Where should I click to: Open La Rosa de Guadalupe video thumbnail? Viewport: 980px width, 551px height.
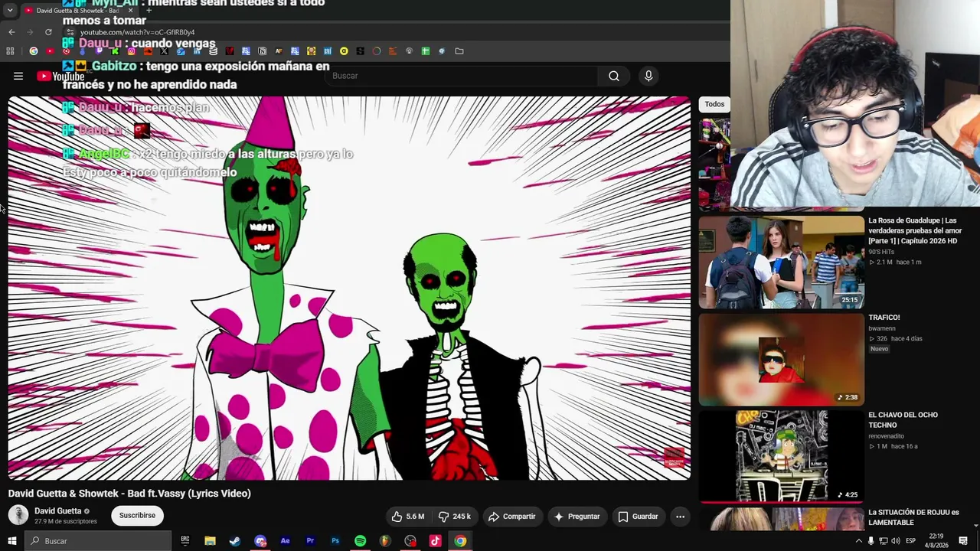(x=781, y=262)
